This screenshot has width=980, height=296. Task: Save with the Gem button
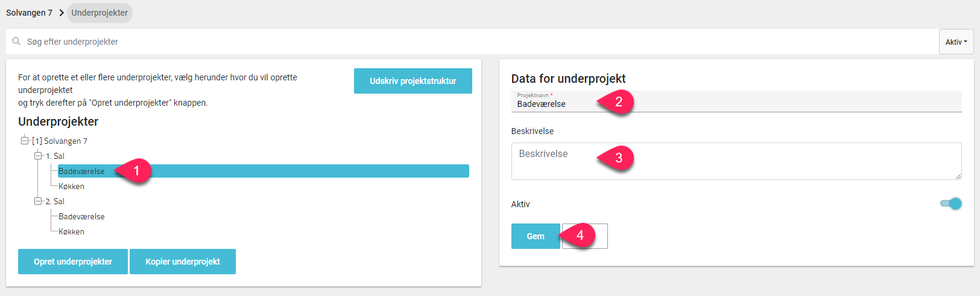coord(536,236)
